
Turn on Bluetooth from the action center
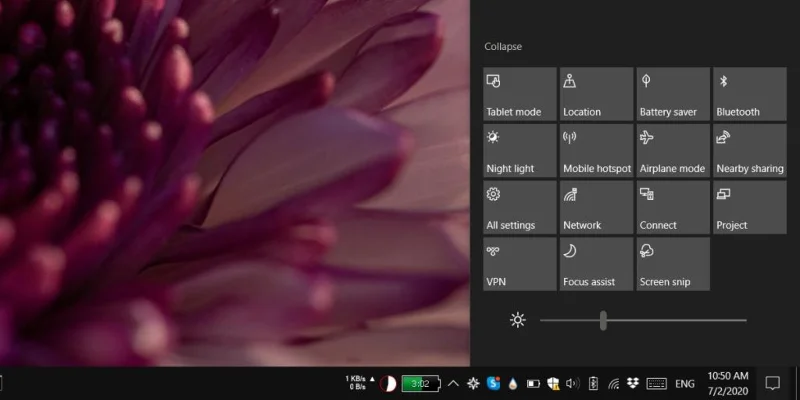[749, 94]
